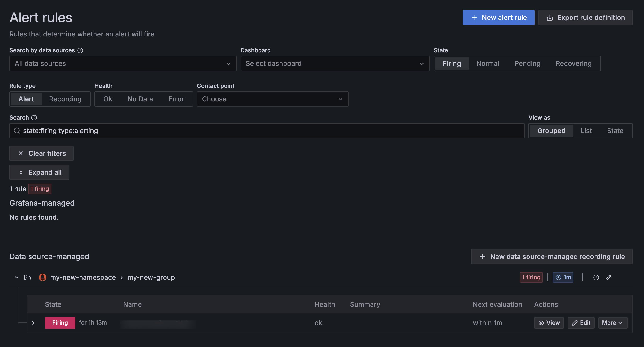The height and width of the screenshot is (347, 644).
Task: Click the New alert rule button
Action: [498, 18]
